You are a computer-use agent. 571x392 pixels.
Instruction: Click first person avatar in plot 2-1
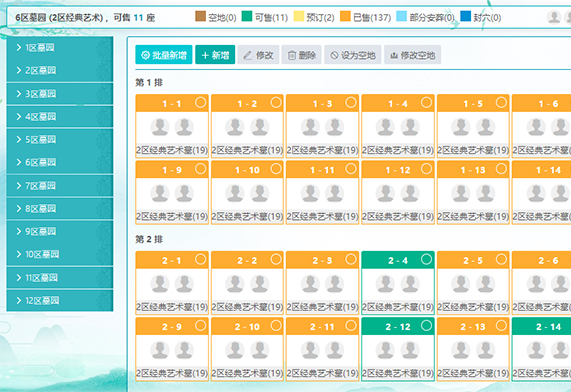tap(160, 283)
